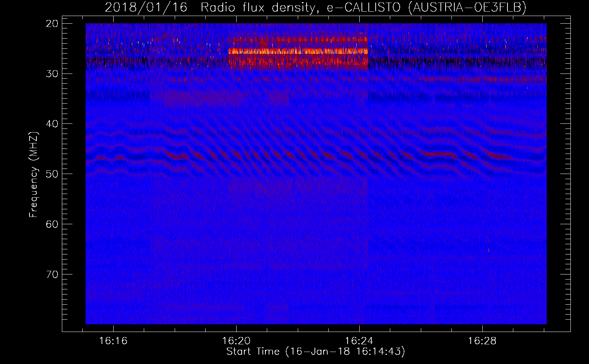The image size is (589, 364).
Task: Click the 16:24 time tick label
Action: pyautogui.click(x=359, y=341)
